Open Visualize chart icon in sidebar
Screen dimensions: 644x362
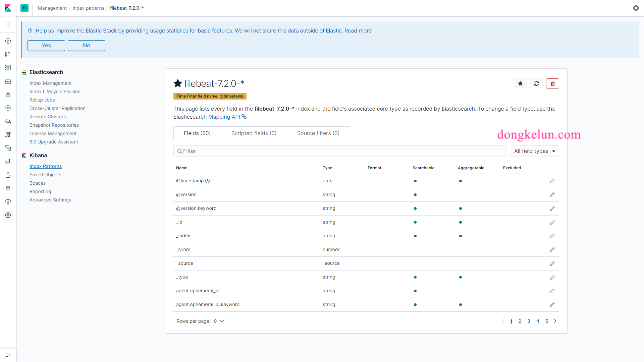(x=8, y=54)
